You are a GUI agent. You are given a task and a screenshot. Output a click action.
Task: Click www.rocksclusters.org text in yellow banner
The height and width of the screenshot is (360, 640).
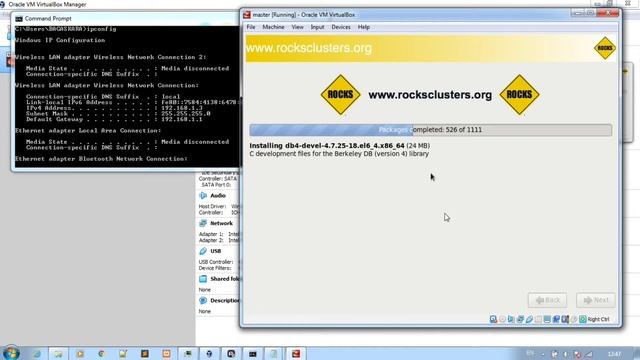[x=309, y=48]
